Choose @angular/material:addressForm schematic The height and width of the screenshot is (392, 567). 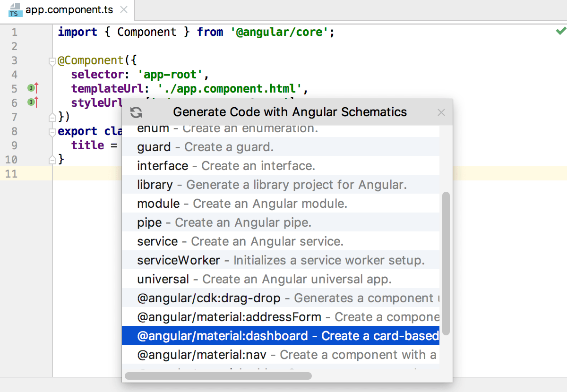tap(281, 317)
